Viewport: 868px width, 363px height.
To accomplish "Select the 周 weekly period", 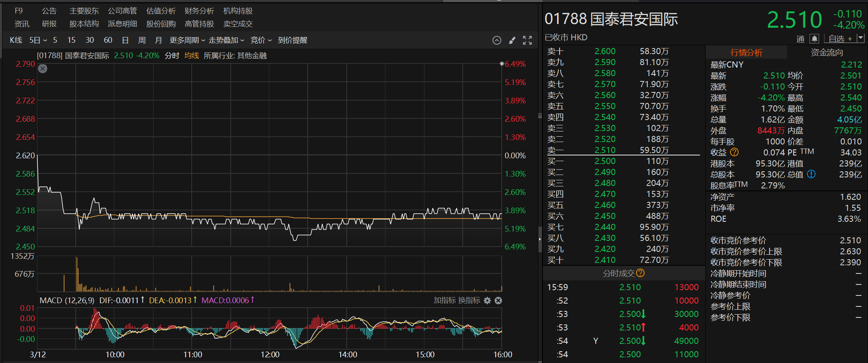I will pyautogui.click(x=142, y=40).
